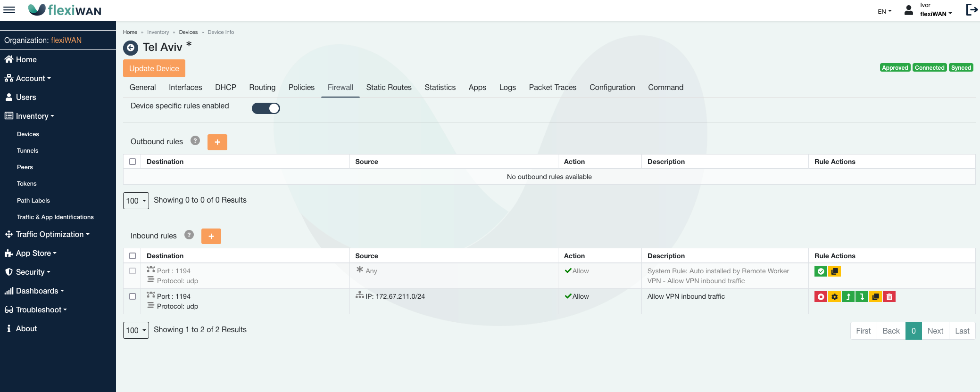980x392 pixels.
Task: Click the Update Device button
Action: click(154, 68)
